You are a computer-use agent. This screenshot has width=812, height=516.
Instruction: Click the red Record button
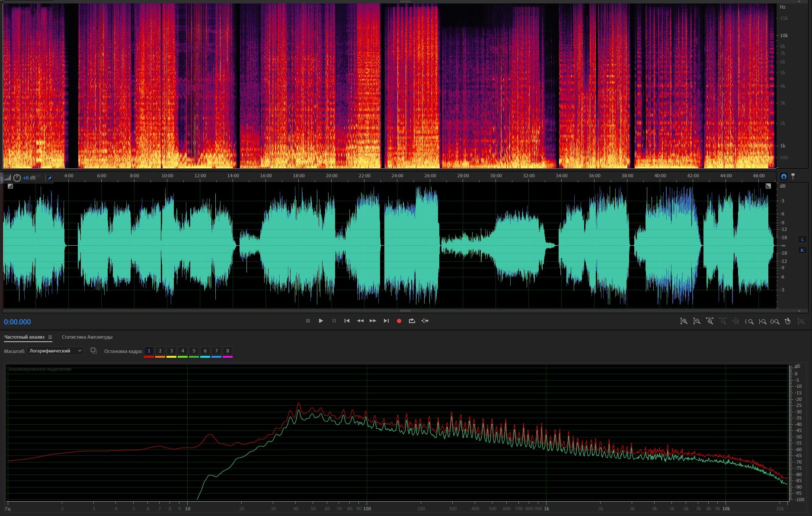point(399,321)
